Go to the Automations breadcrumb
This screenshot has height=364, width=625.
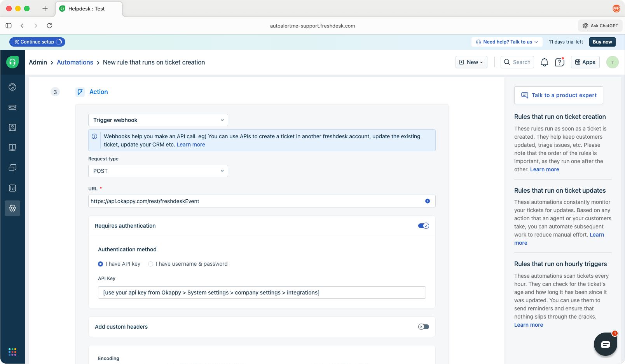pyautogui.click(x=75, y=62)
